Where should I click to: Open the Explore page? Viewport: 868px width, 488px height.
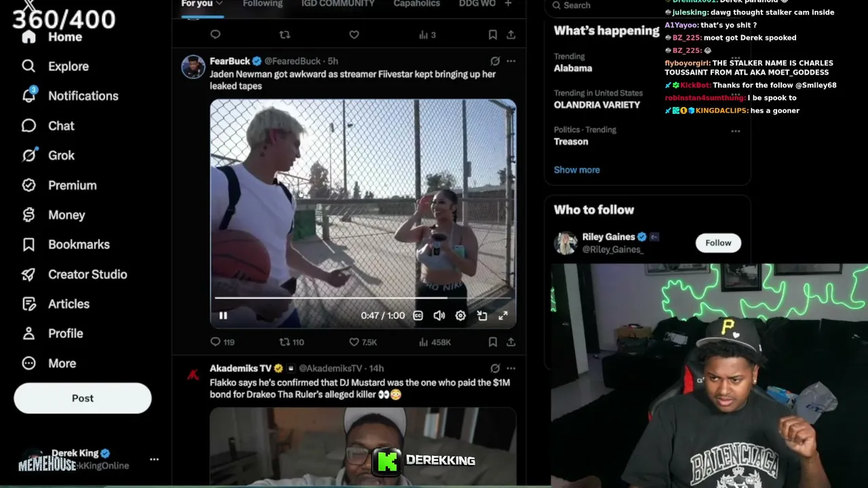(55, 66)
